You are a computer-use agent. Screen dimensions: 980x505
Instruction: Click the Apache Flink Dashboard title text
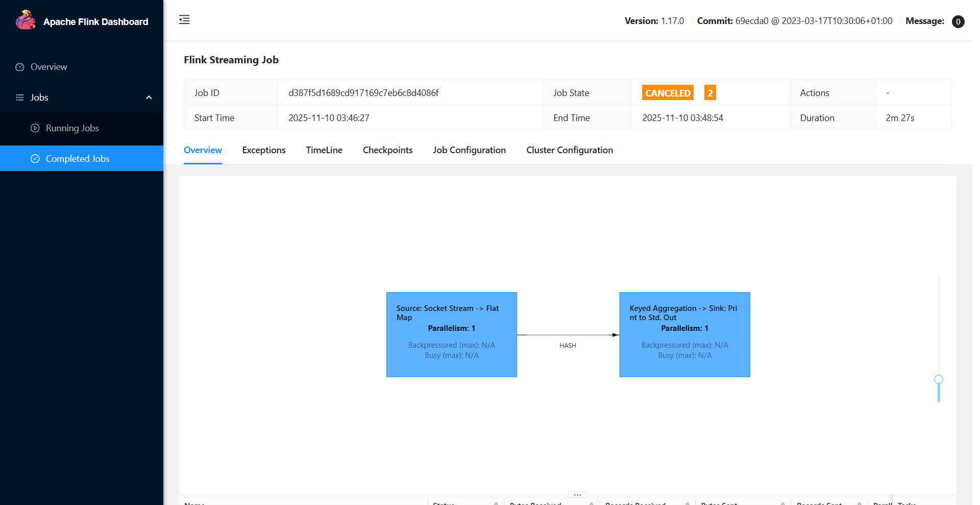[96, 22]
